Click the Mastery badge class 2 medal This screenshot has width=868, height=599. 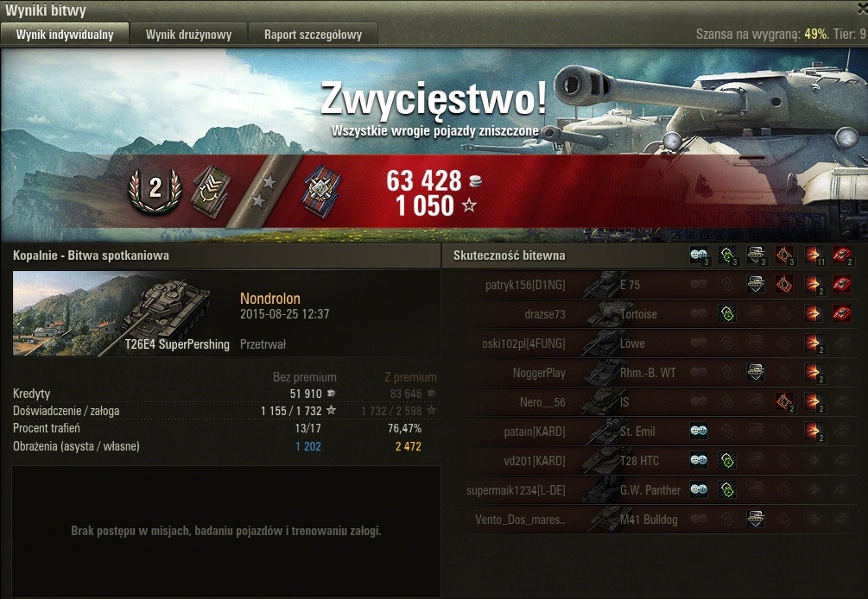(155, 190)
